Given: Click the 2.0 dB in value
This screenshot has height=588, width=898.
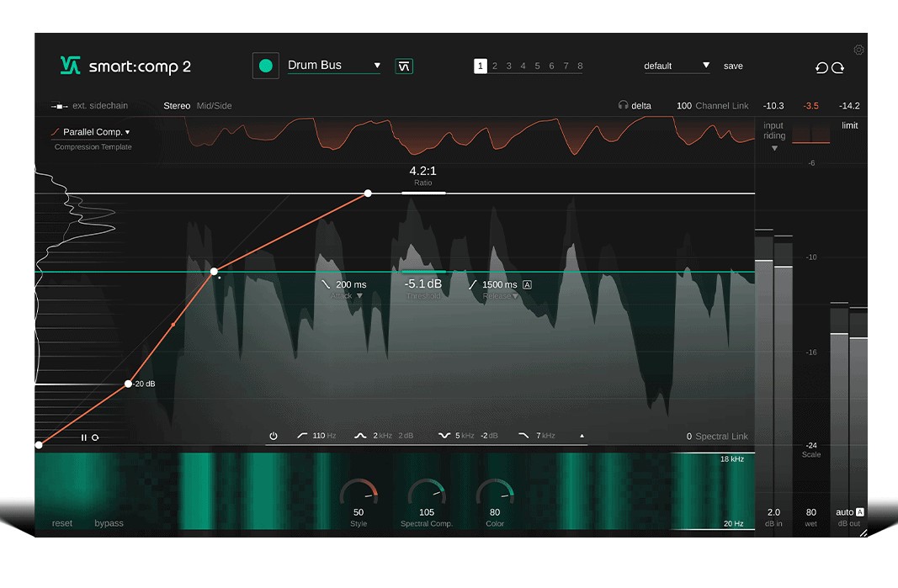Looking at the screenshot, I should 773,511.
